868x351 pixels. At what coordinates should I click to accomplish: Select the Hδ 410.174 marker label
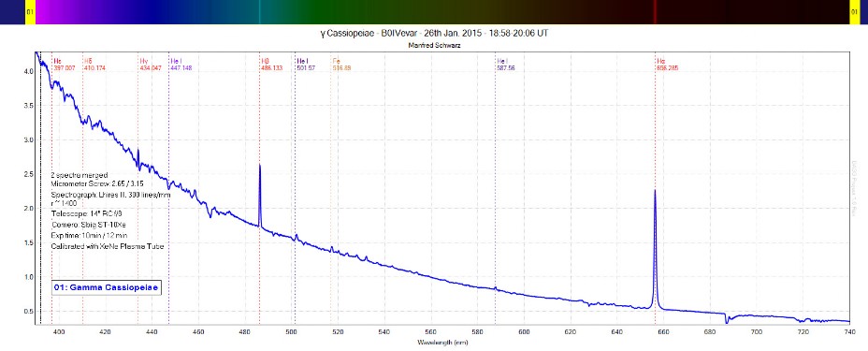click(x=94, y=65)
